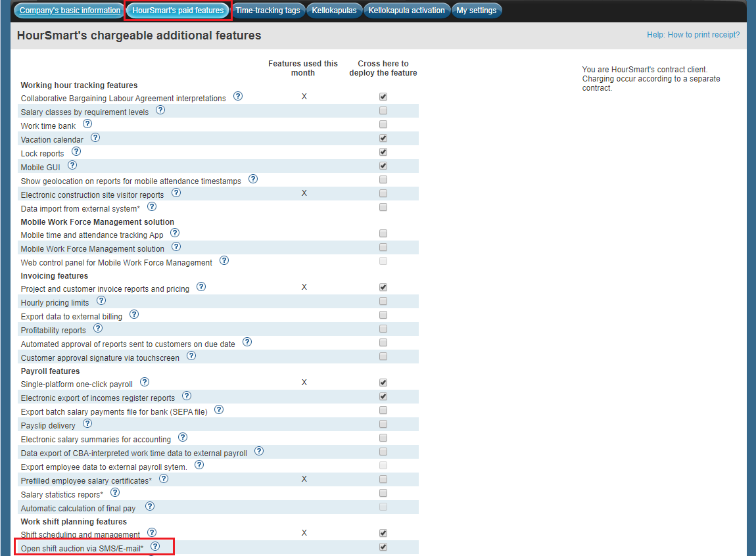Click the Mobile GUI help icon
The image size is (756, 556).
click(x=72, y=165)
